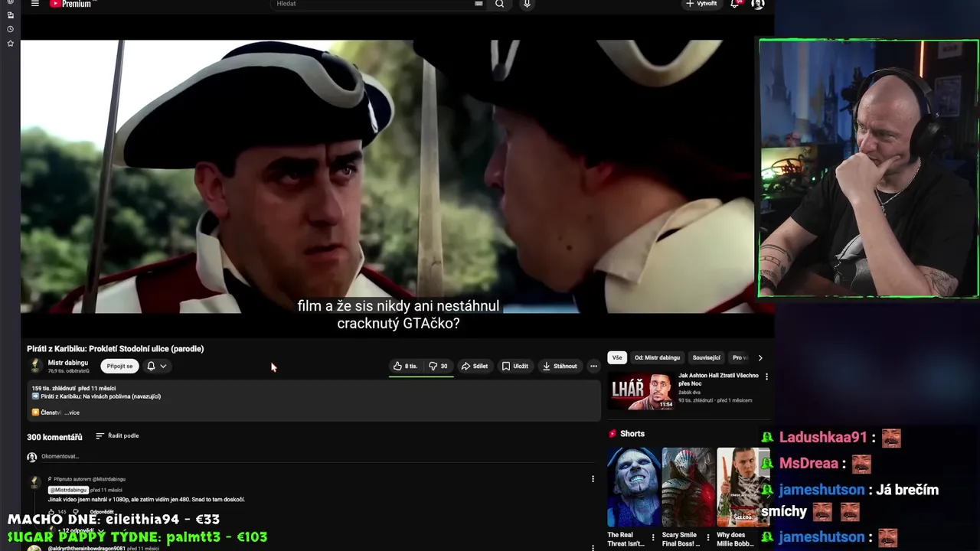The width and height of the screenshot is (980, 551).
Task: Open the Vytvořit create button
Action: 701,4
